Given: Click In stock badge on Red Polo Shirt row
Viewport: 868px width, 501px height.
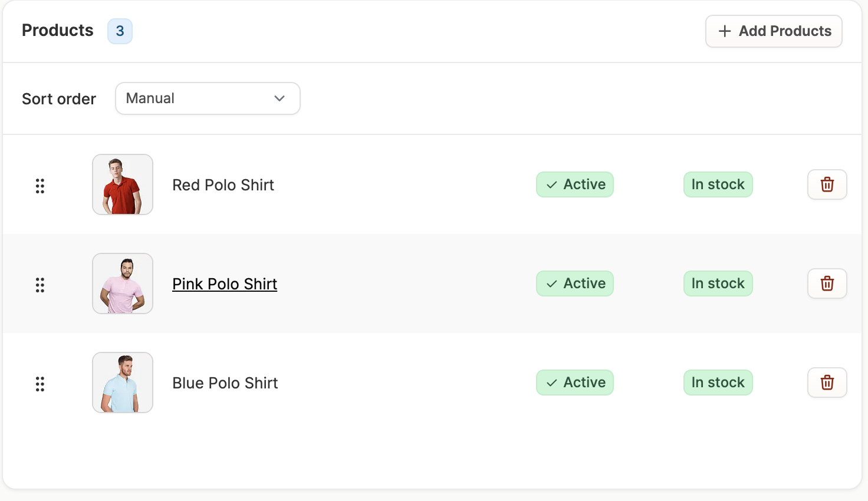Looking at the screenshot, I should [718, 184].
